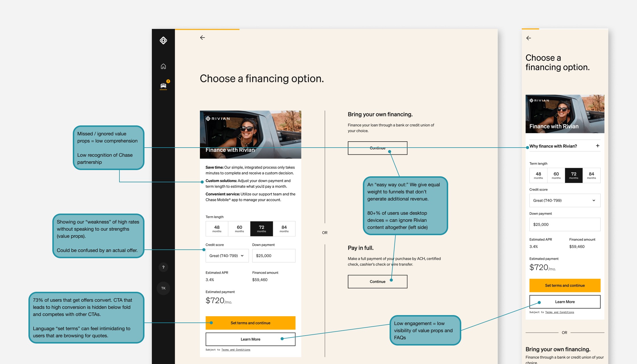Viewport: 637px width, 364px height.
Task: Click desktop Set terms and continue button
Action: pos(250,323)
